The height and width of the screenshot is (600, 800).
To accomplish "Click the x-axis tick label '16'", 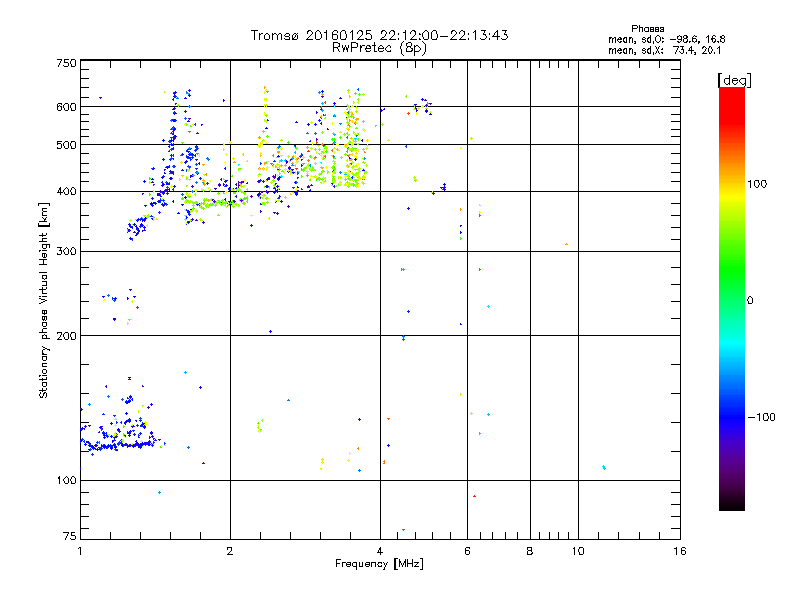I will coord(680,551).
